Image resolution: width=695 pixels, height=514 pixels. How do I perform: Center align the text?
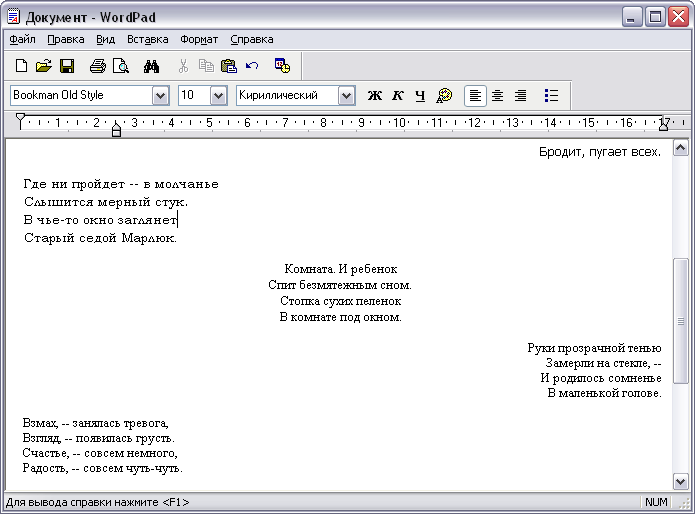(x=498, y=96)
